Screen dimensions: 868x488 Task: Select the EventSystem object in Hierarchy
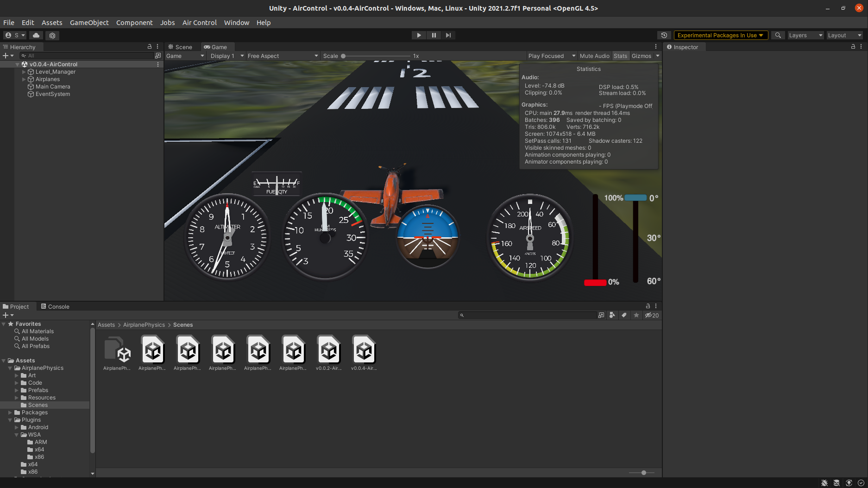(53, 94)
